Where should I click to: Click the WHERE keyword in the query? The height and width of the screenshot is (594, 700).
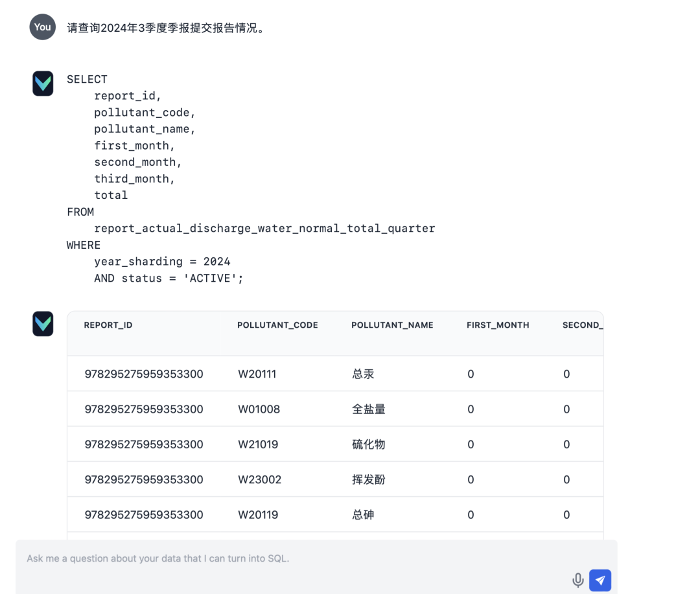(x=84, y=245)
